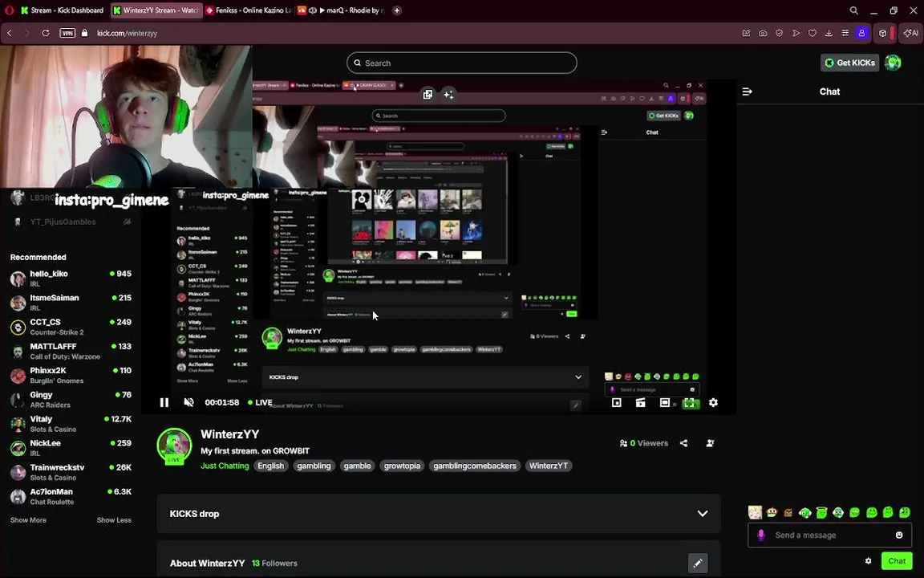
Task: Open chat settings gear below the message box
Action: 868,561
